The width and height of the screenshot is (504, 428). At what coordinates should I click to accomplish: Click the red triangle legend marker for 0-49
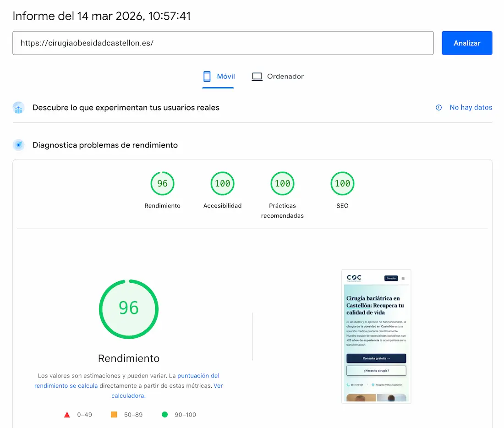[67, 414]
